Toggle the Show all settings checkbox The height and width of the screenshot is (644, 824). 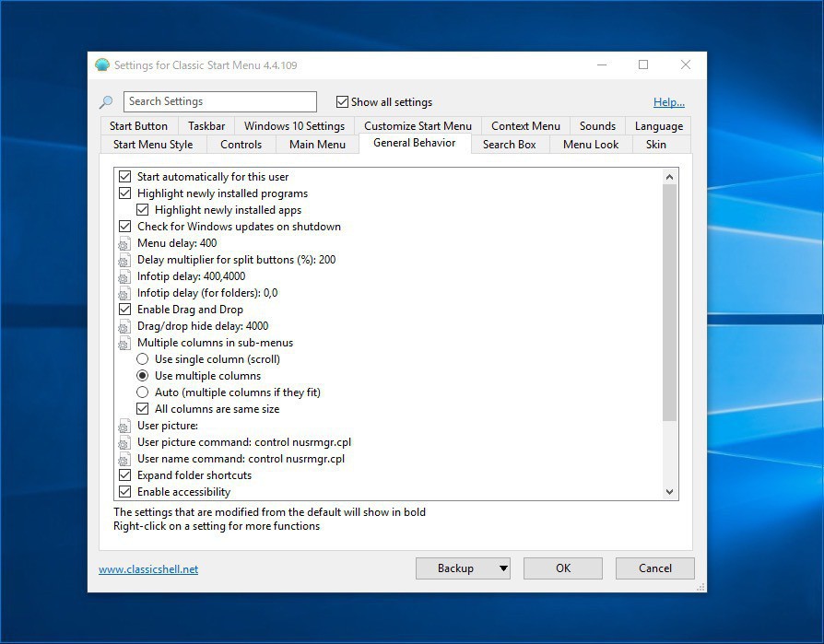pos(342,102)
